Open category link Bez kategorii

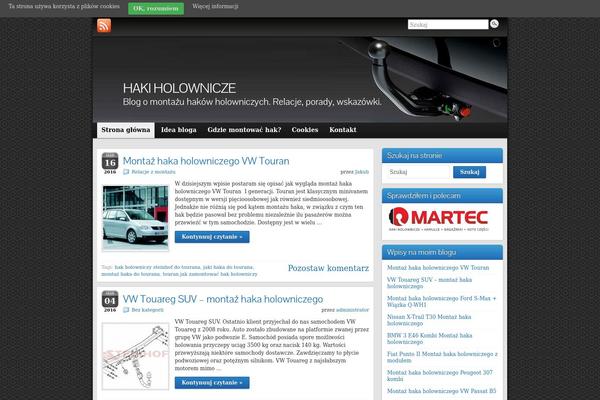coord(147,310)
